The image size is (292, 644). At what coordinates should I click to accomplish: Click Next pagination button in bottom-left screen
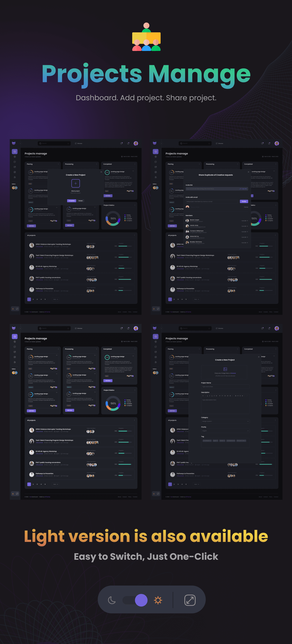(55, 484)
